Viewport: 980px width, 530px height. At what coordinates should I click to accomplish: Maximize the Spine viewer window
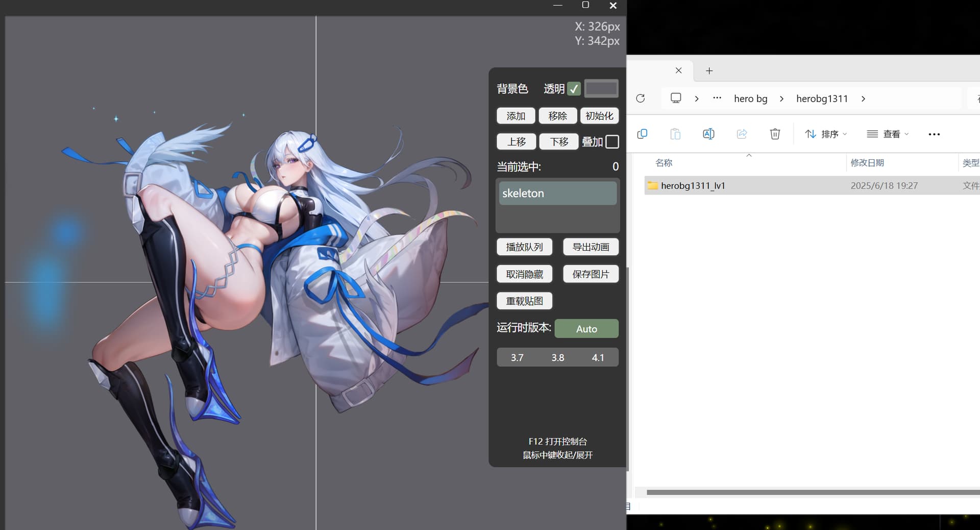[x=585, y=5]
